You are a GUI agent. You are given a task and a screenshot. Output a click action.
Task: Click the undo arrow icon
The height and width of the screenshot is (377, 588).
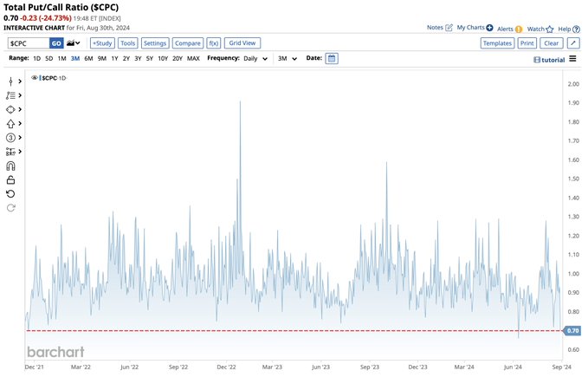[x=10, y=194]
